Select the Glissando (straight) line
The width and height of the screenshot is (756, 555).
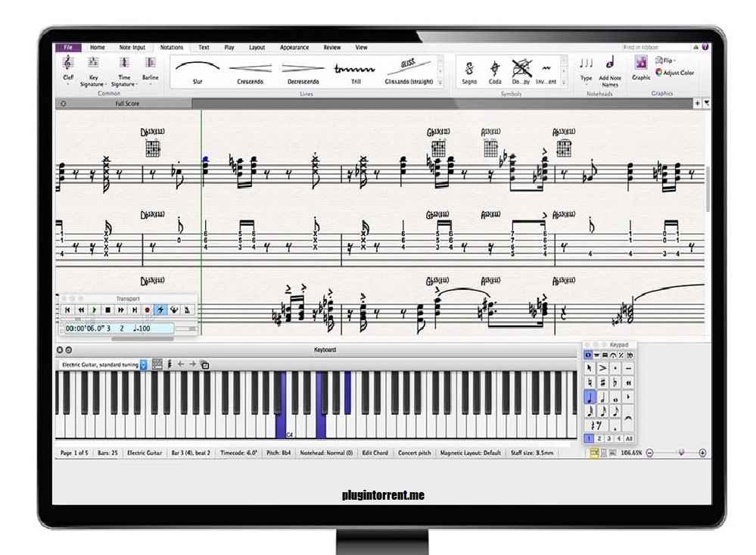tap(409, 71)
